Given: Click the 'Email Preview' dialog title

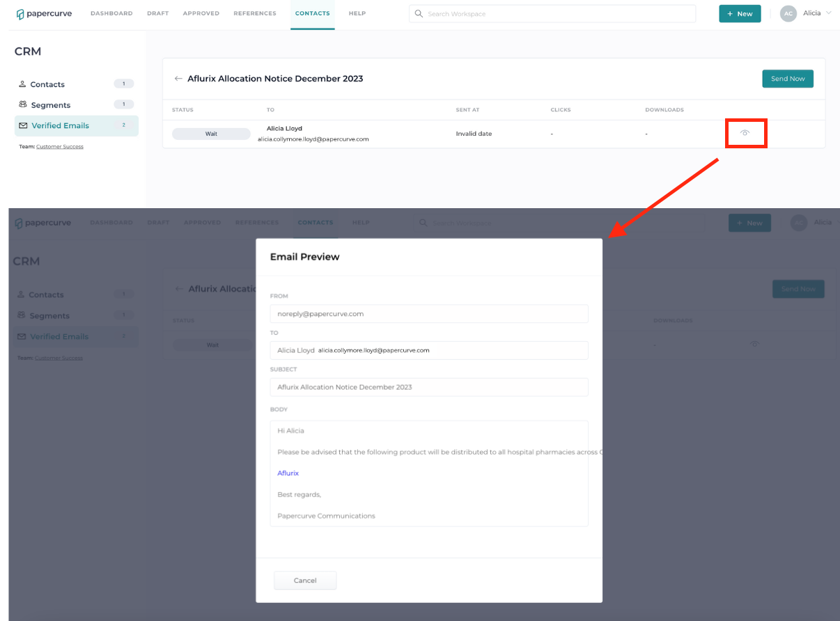Looking at the screenshot, I should [305, 257].
